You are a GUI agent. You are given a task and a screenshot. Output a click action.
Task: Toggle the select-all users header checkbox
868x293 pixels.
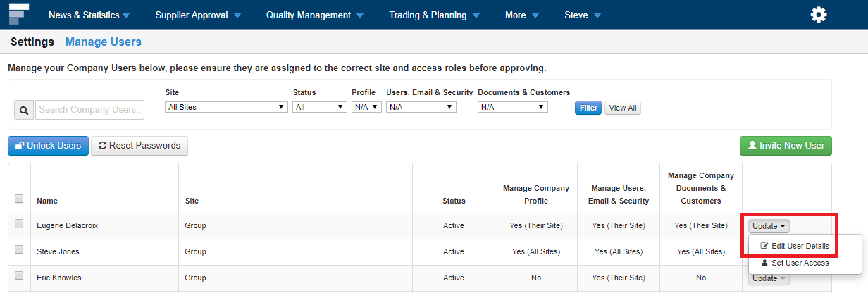tap(19, 199)
